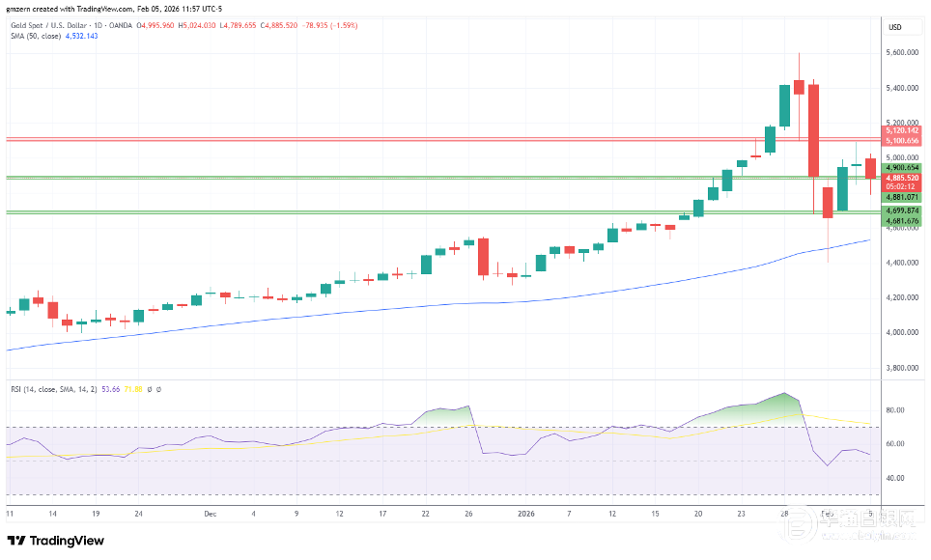Click the 80.00 level on RSI scale

tap(895, 410)
